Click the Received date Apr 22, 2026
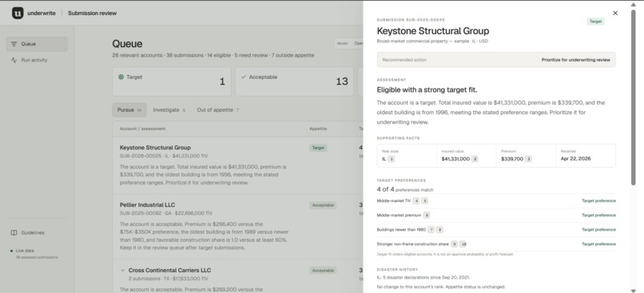 [575, 159]
